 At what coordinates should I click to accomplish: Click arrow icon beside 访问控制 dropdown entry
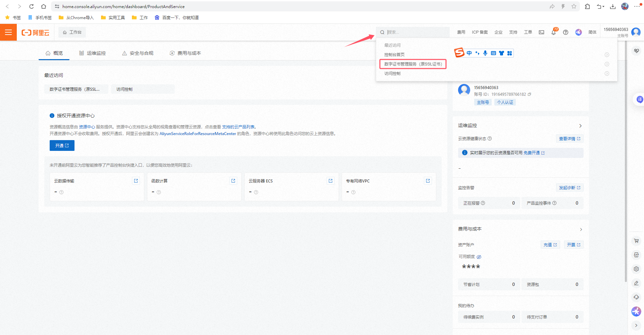(x=607, y=74)
